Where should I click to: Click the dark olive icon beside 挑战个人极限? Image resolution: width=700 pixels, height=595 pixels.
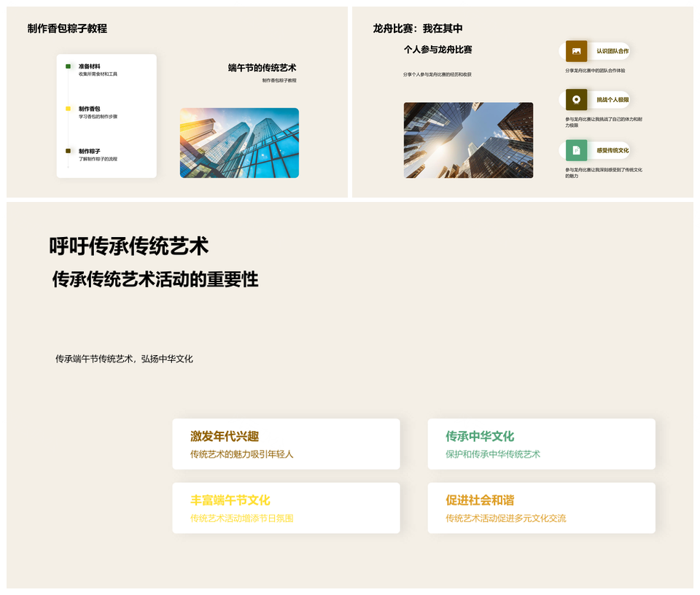(x=576, y=100)
